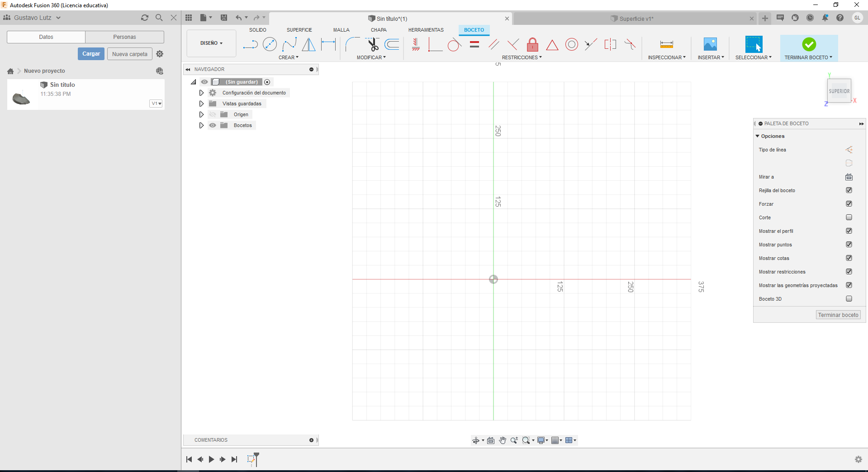The height and width of the screenshot is (472, 868).
Task: Click the Look At icon in palette
Action: pos(849,177)
